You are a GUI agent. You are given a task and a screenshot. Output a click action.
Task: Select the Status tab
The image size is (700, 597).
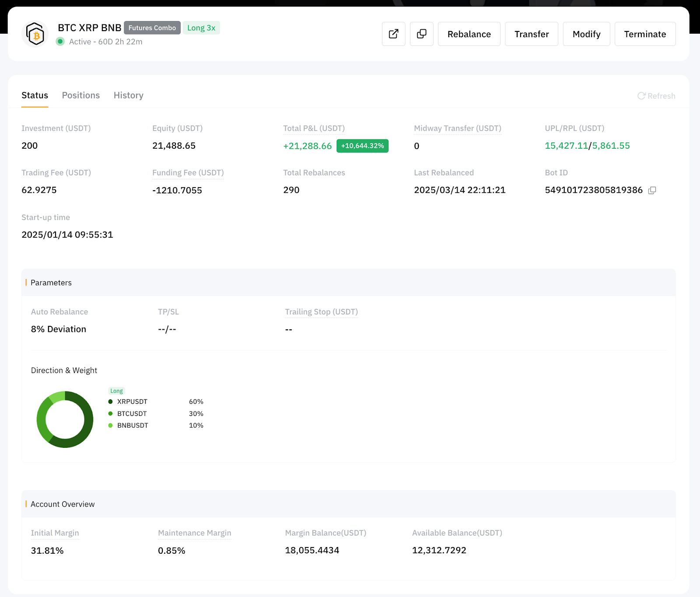[x=35, y=95]
